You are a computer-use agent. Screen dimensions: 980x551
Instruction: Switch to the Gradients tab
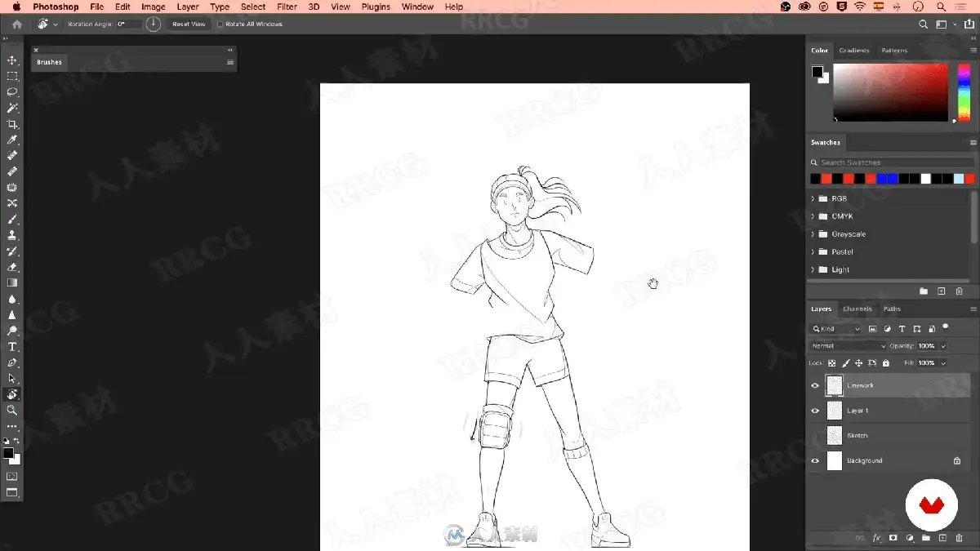point(854,51)
